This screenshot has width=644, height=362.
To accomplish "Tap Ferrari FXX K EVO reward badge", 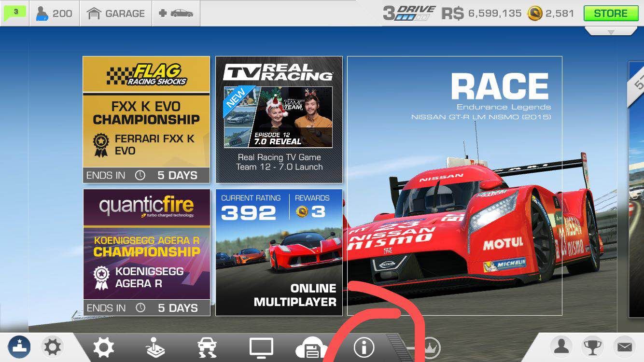I will point(101,145).
